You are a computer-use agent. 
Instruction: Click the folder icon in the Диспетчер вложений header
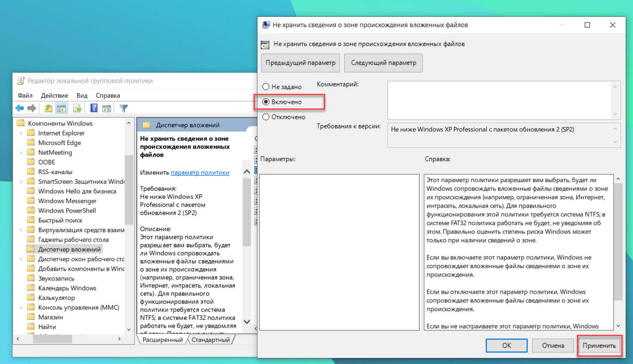point(147,125)
